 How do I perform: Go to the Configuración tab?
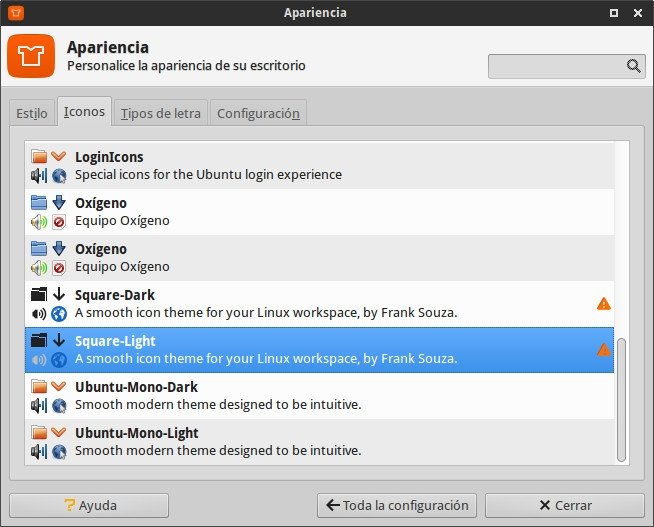[258, 113]
